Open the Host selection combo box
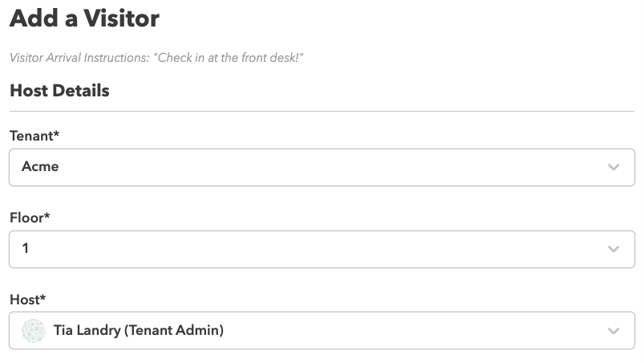Image resolution: width=644 pixels, height=363 pixels. [322, 331]
